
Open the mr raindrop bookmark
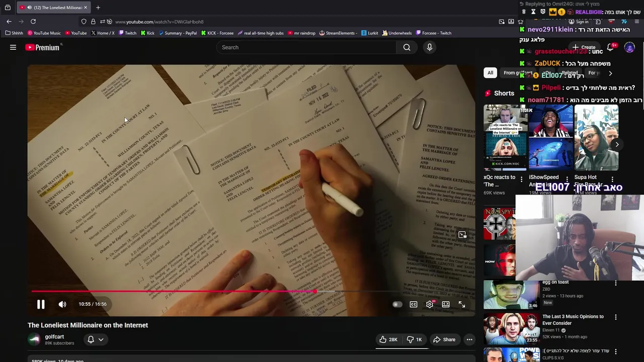pos(301,33)
